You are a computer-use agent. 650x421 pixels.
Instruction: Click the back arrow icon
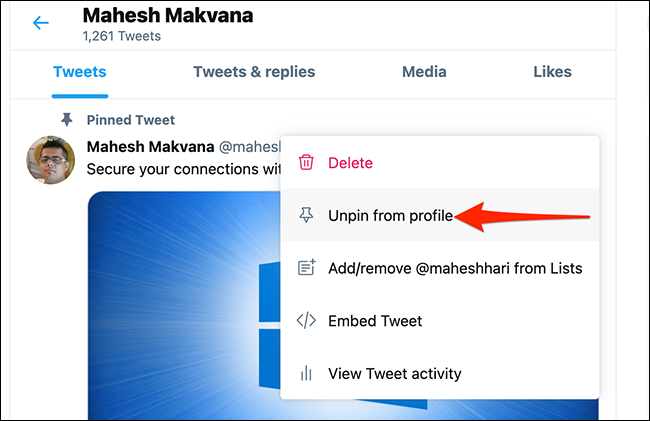pos(41,23)
